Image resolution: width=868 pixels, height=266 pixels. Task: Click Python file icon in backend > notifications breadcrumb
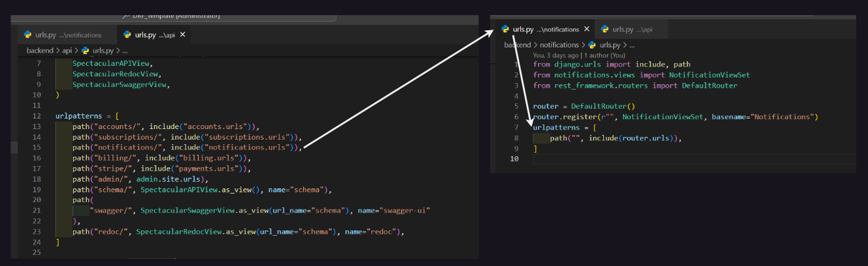[593, 45]
